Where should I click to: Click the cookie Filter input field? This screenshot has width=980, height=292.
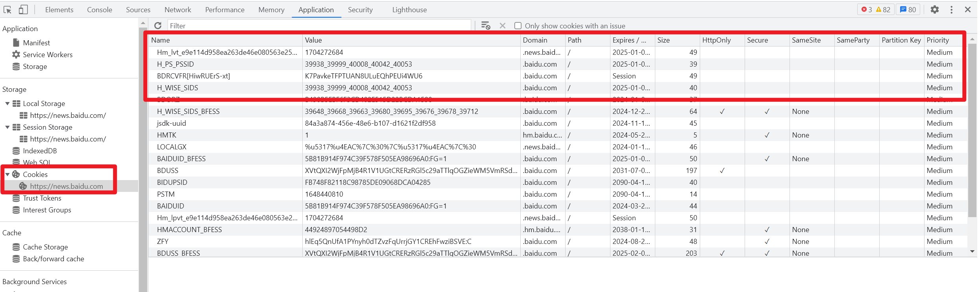tap(319, 26)
